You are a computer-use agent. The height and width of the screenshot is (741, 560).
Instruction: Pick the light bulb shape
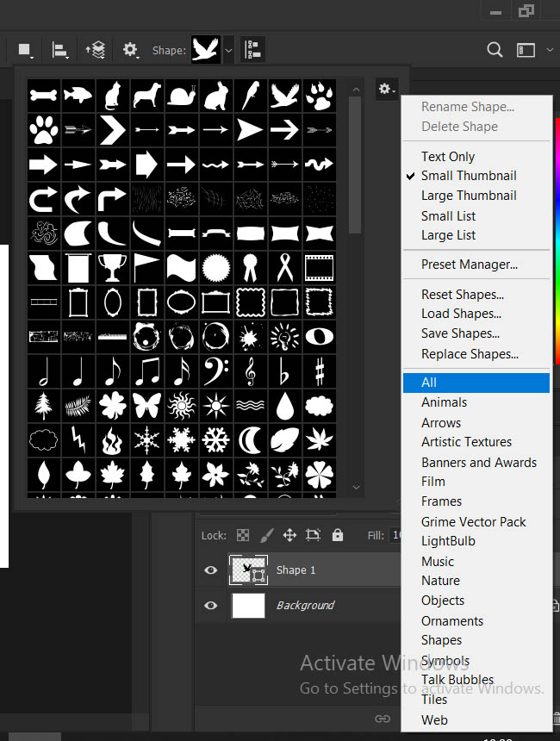pyautogui.click(x=285, y=337)
